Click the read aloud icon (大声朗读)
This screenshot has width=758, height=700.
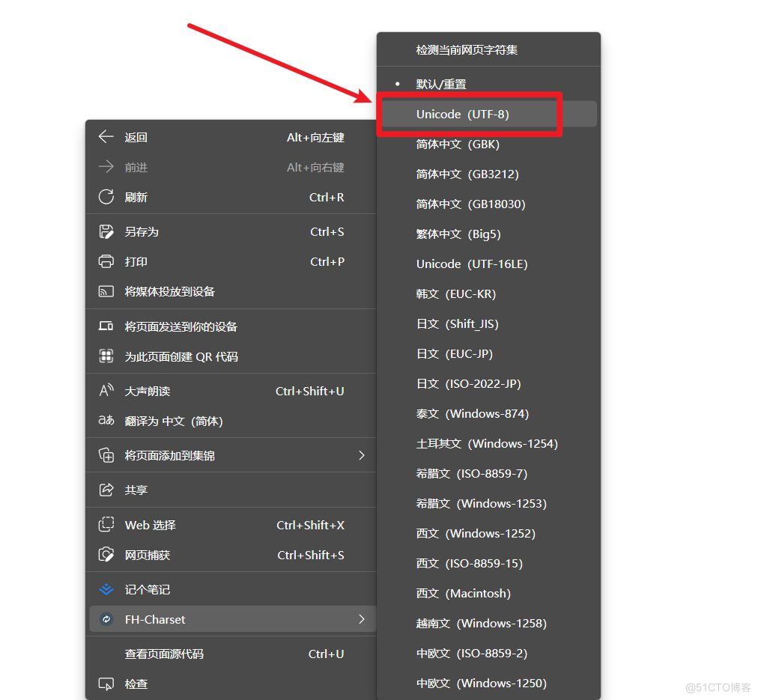106,391
